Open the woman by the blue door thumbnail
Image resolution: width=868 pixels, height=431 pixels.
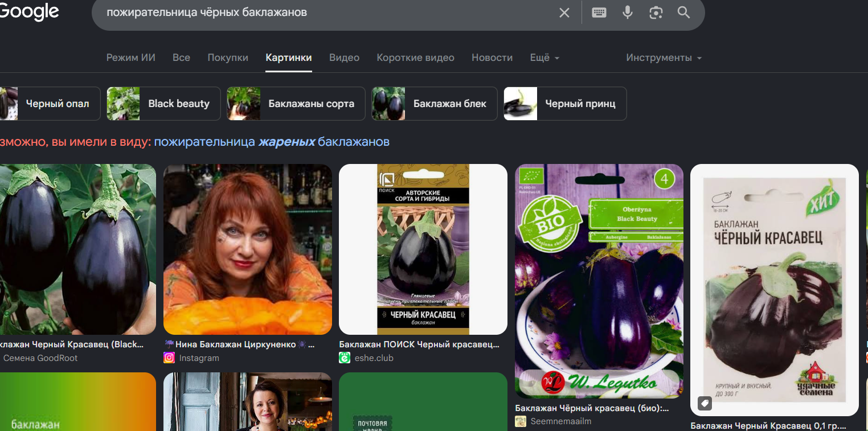pos(248,401)
